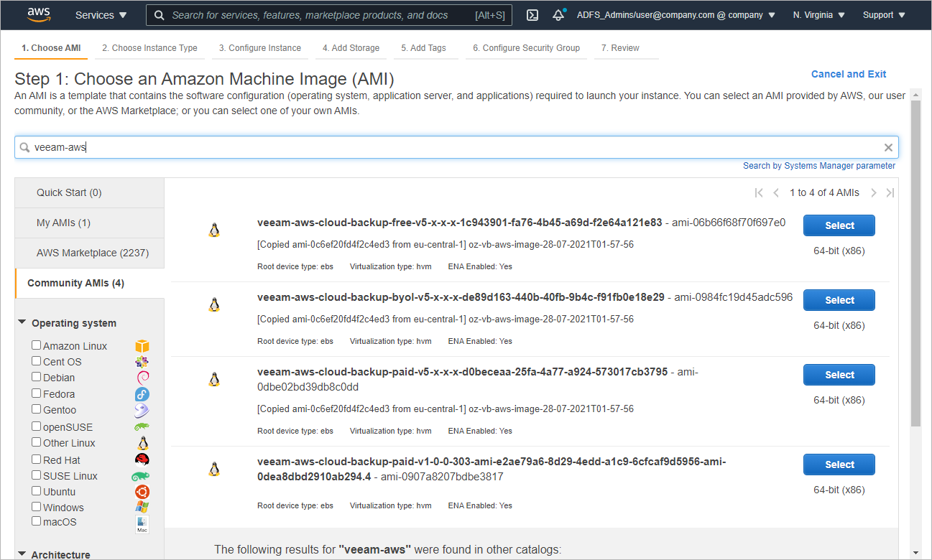Open the Services dropdown menu

pyautogui.click(x=101, y=15)
